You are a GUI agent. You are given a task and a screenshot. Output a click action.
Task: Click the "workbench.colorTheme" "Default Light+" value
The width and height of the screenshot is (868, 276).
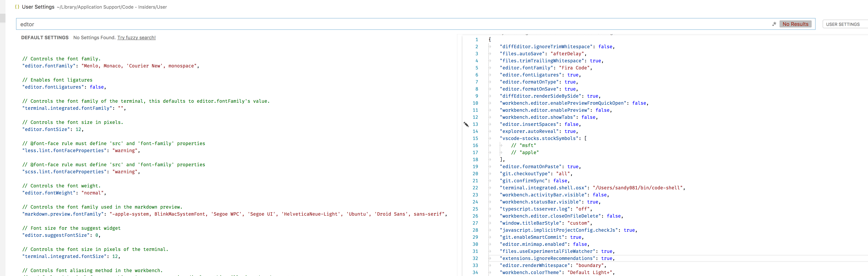tap(590, 273)
